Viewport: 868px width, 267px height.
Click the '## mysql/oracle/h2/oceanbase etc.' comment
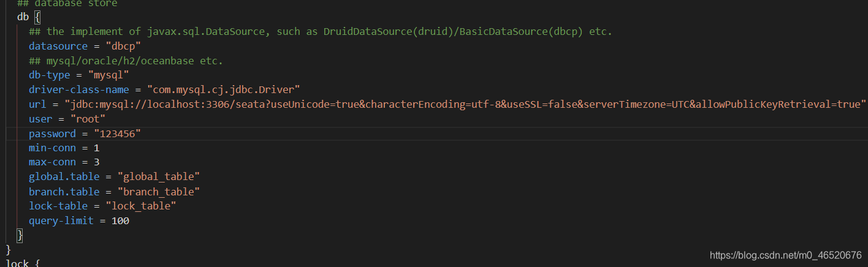126,61
